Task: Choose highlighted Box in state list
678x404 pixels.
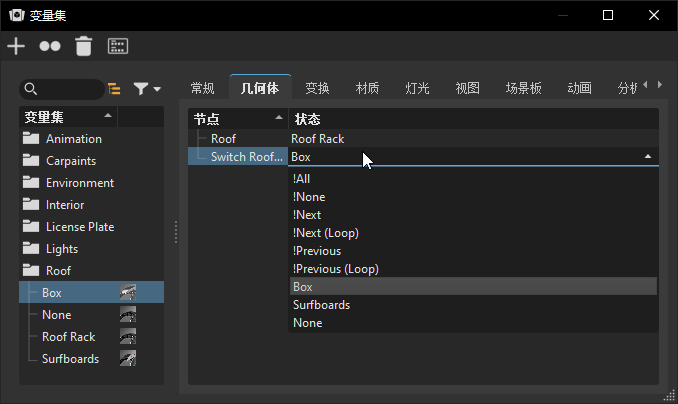Action: pos(473,287)
